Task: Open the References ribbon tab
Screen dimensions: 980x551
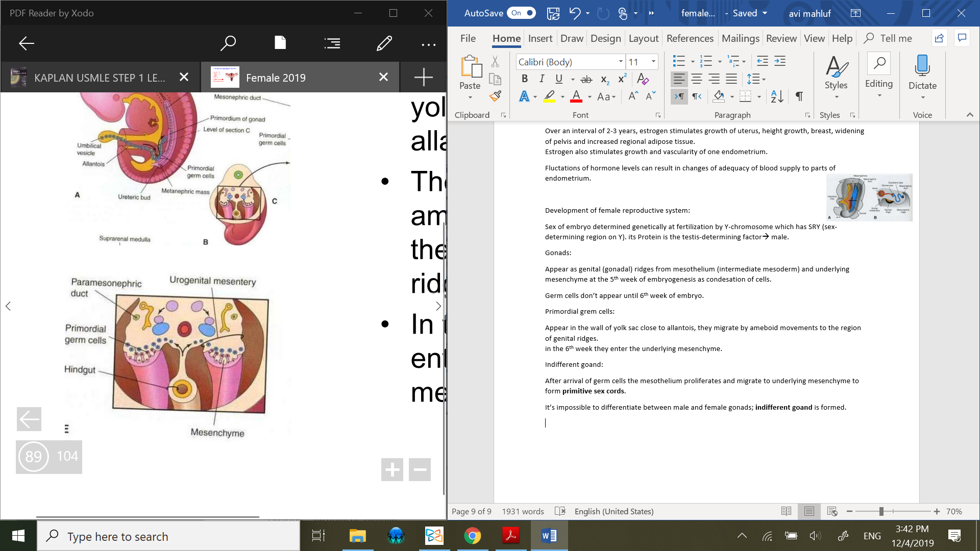Action: click(690, 38)
